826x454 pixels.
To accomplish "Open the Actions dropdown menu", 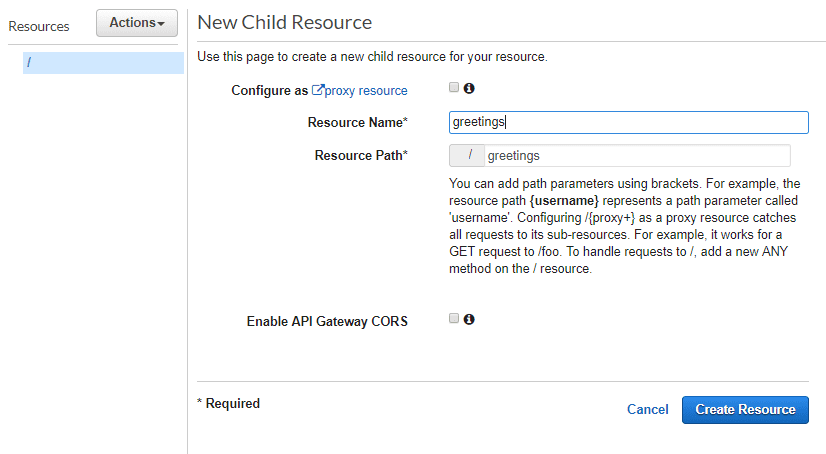I will (x=137, y=23).
